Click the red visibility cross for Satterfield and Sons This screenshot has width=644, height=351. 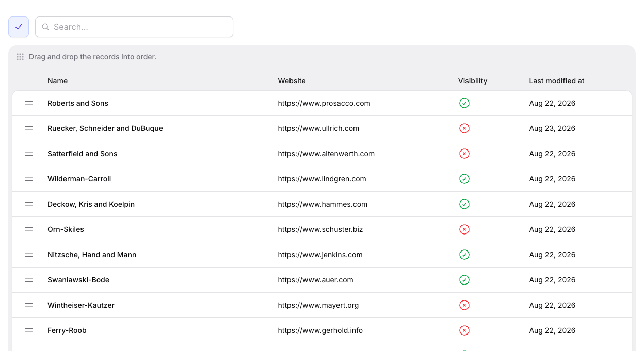464,154
